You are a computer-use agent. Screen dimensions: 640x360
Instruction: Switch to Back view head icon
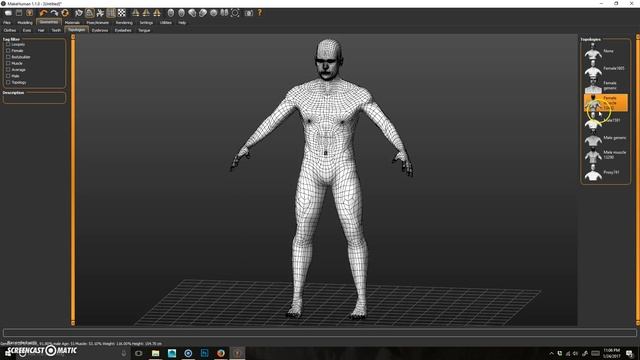(181, 13)
